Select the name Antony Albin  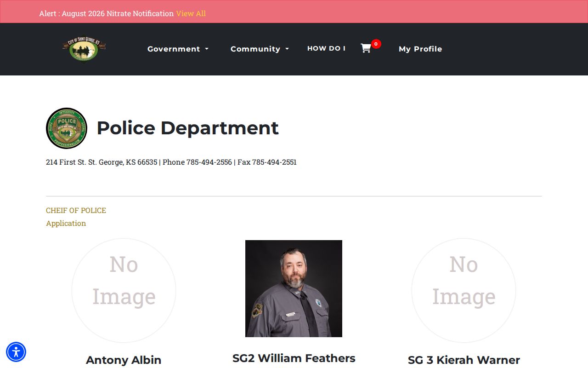click(124, 360)
